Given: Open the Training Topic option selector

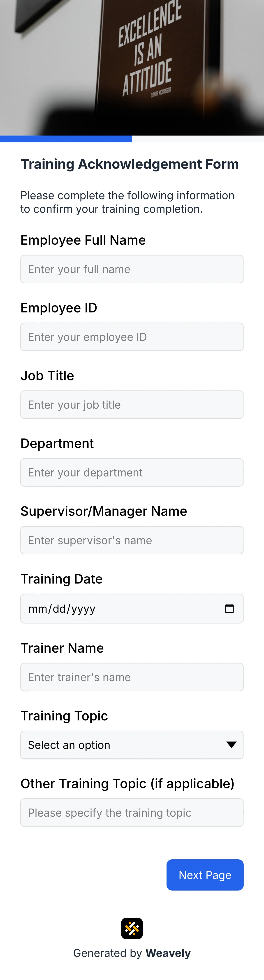Looking at the screenshot, I should (132, 745).
